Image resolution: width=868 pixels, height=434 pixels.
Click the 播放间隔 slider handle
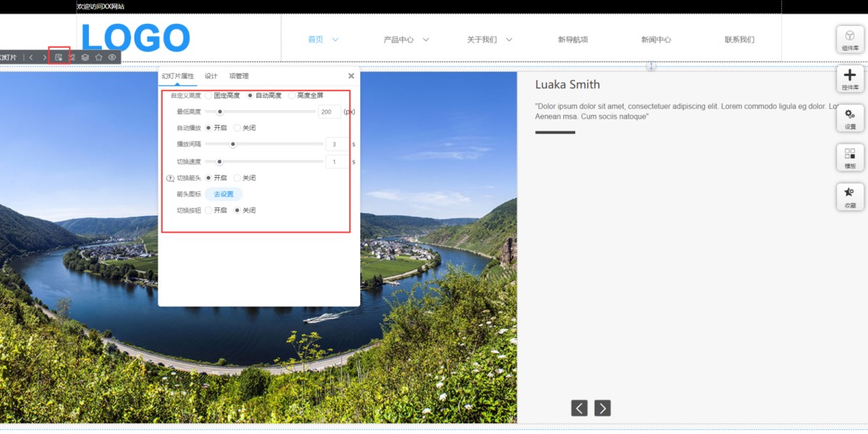click(x=233, y=144)
